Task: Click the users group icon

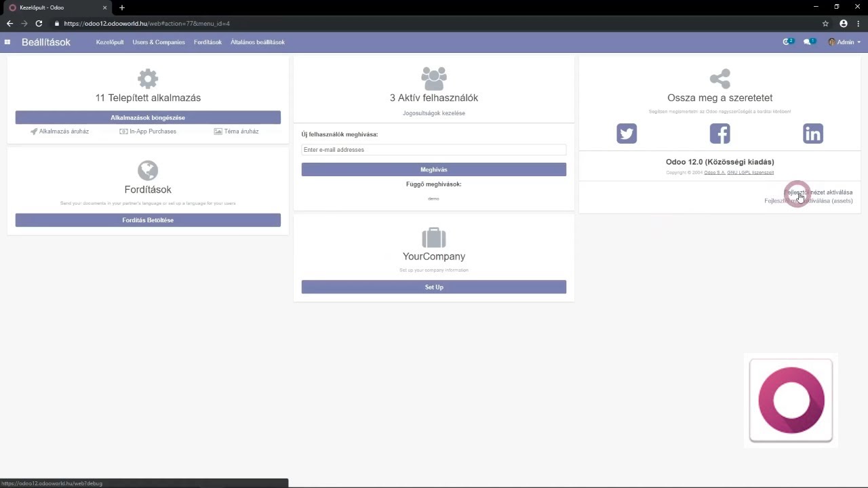Action: coord(434,79)
